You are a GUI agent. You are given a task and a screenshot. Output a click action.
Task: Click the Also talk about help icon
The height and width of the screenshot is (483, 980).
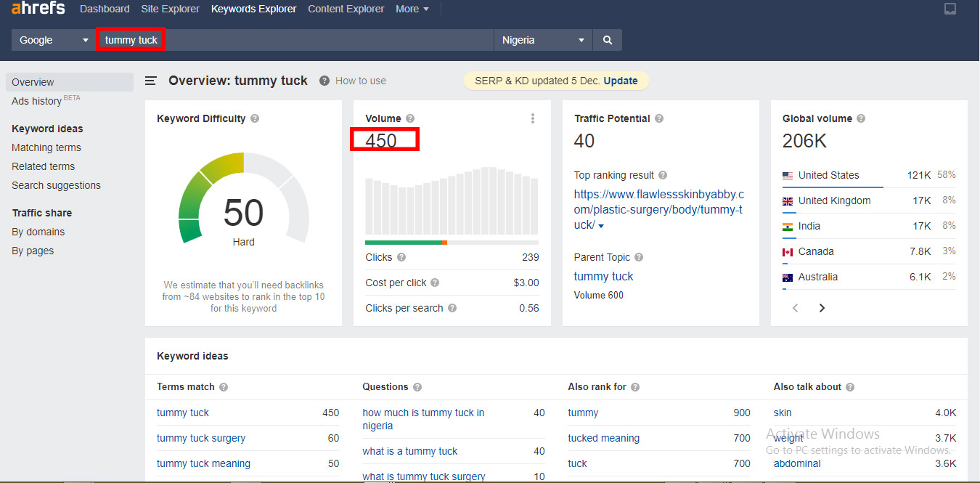[850, 387]
